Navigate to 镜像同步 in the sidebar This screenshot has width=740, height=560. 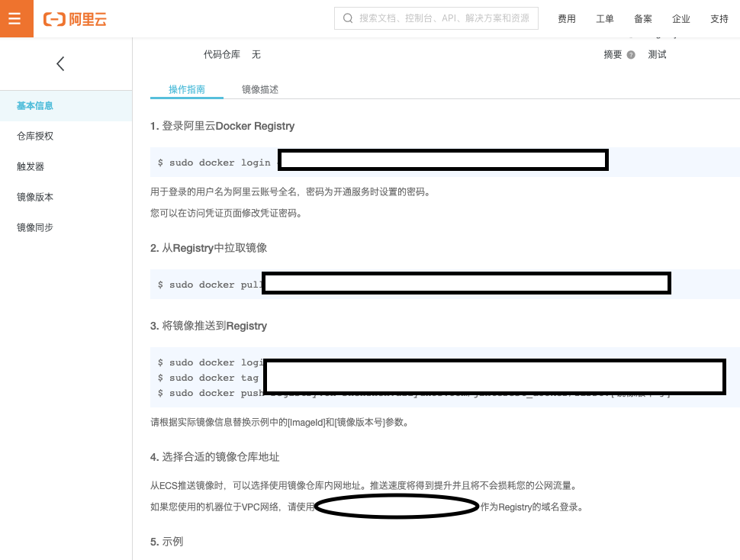pos(35,228)
